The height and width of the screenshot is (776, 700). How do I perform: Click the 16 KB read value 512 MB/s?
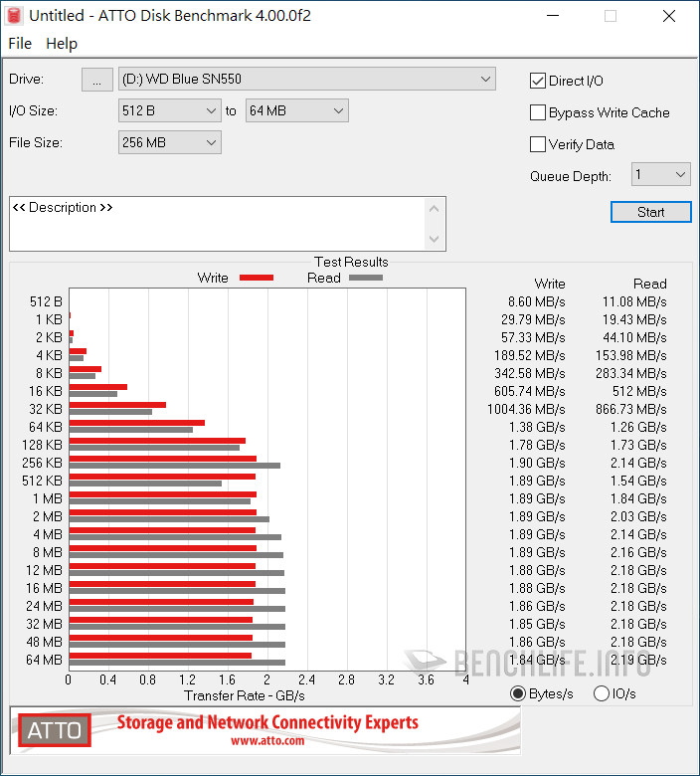tap(639, 391)
